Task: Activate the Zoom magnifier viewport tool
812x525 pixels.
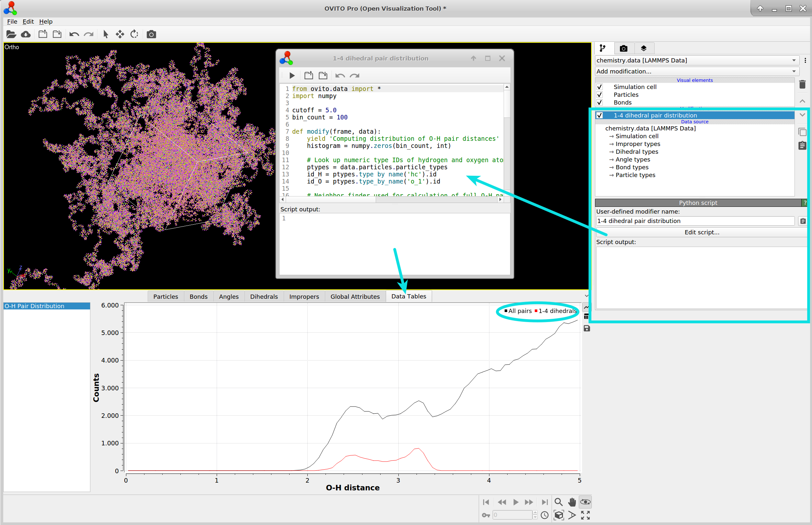Action: point(558,502)
